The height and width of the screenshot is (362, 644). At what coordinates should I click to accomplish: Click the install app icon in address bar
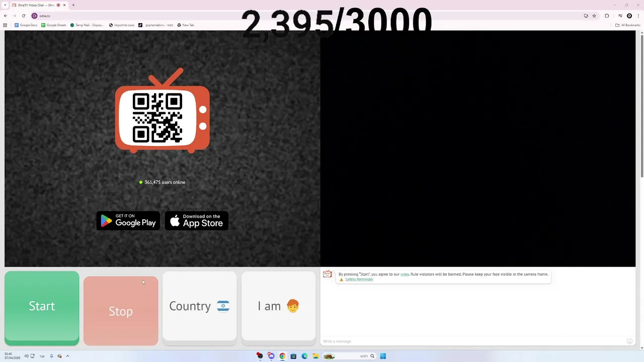pos(586,16)
